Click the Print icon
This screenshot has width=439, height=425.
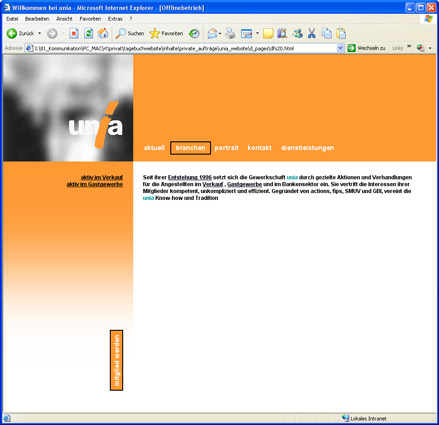(230, 33)
